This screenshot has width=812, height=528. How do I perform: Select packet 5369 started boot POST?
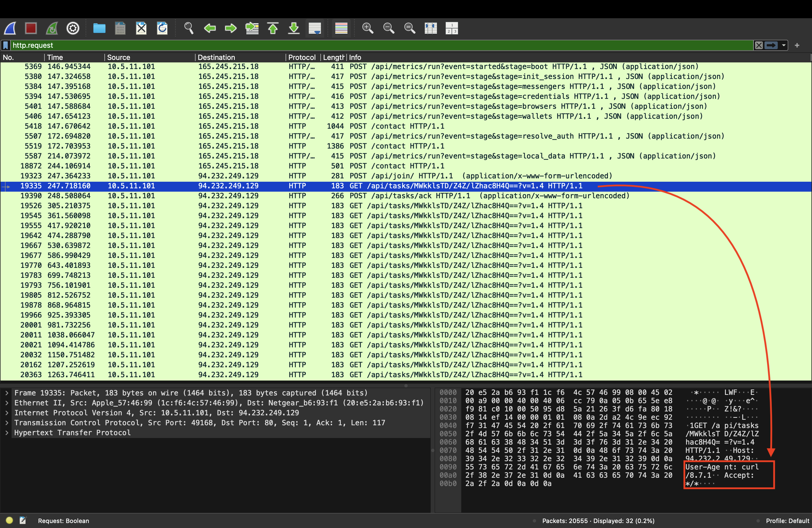coord(406,67)
